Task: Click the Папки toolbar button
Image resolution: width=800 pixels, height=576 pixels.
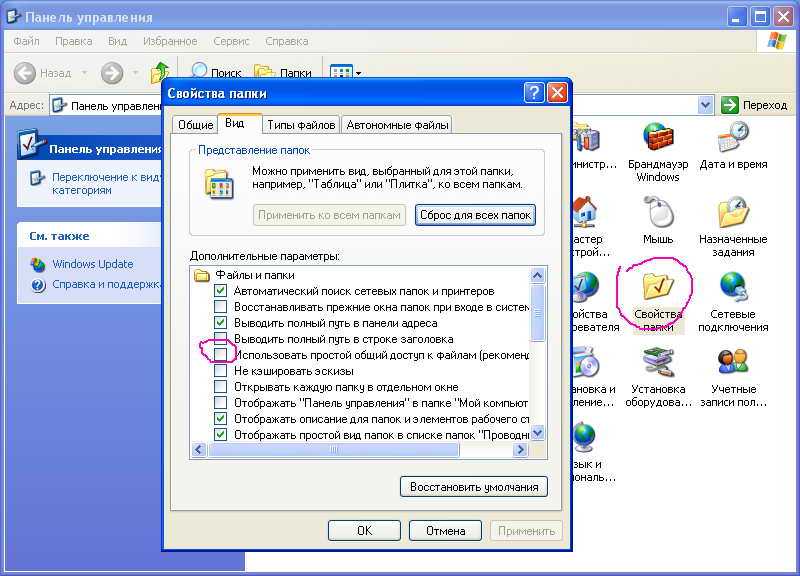Action: click(283, 73)
